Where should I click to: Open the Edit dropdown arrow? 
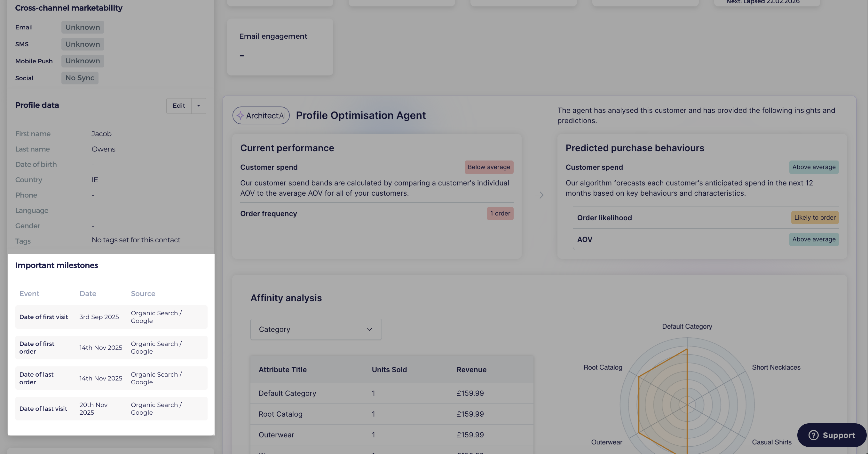(x=199, y=106)
